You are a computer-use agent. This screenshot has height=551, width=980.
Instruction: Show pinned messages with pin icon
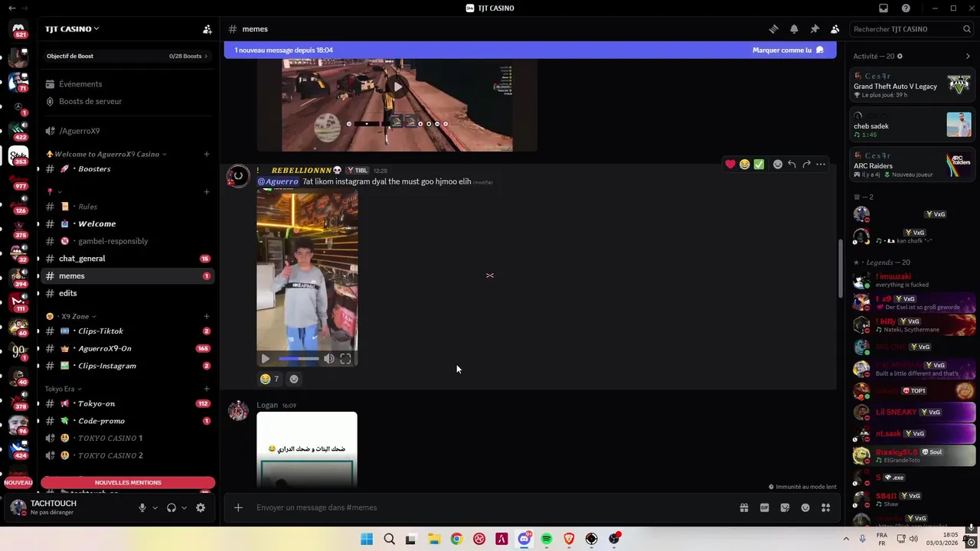(x=815, y=29)
